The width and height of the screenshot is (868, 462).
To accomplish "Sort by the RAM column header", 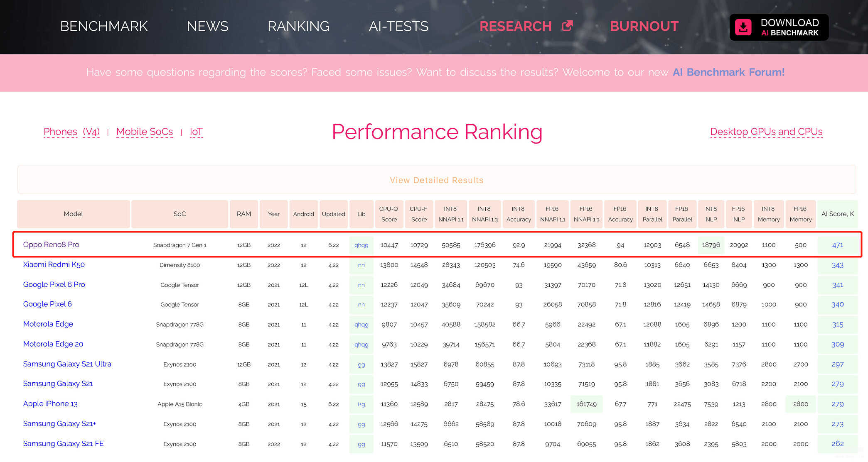I will [x=244, y=214].
